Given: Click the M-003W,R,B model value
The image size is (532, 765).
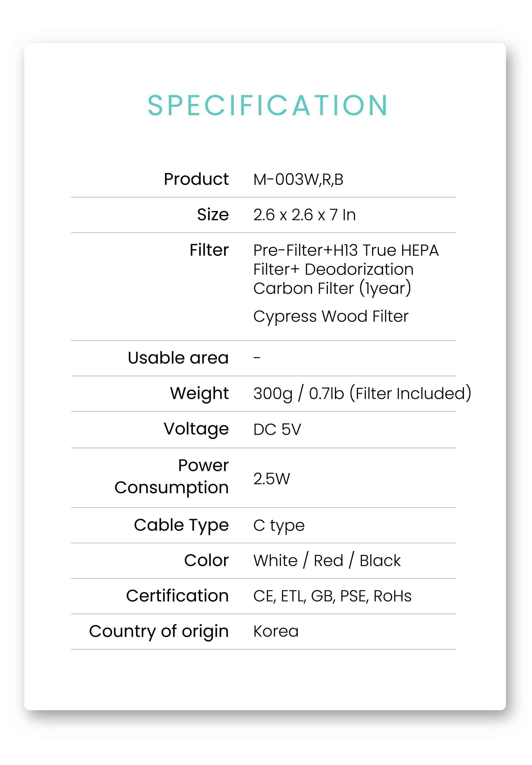Looking at the screenshot, I should 298,180.
